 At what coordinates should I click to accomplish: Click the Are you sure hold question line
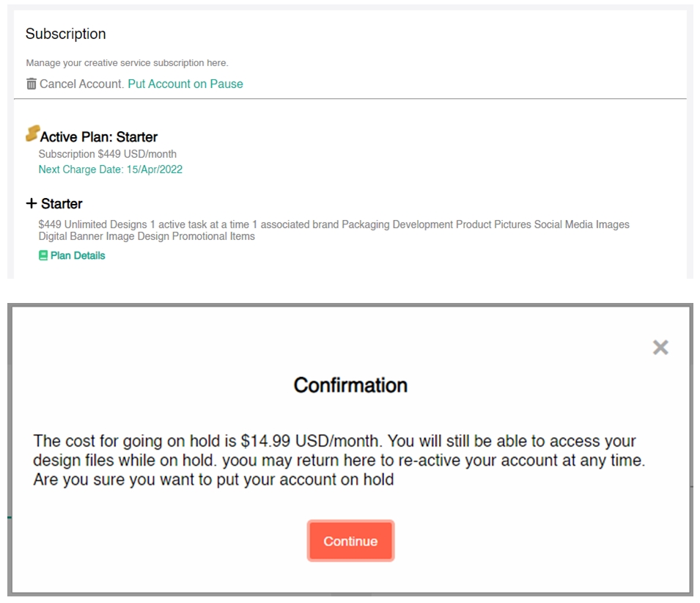pos(213,480)
